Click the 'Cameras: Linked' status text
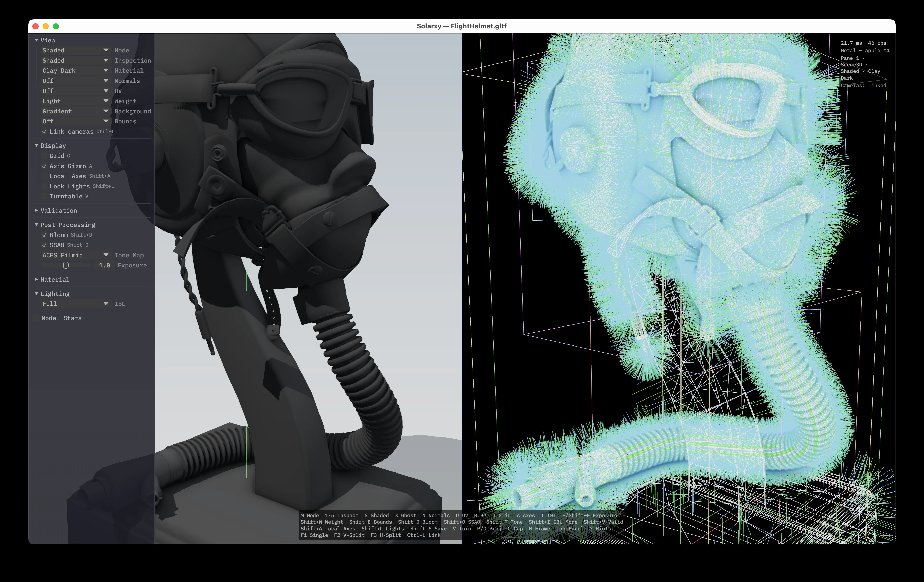 (x=863, y=86)
